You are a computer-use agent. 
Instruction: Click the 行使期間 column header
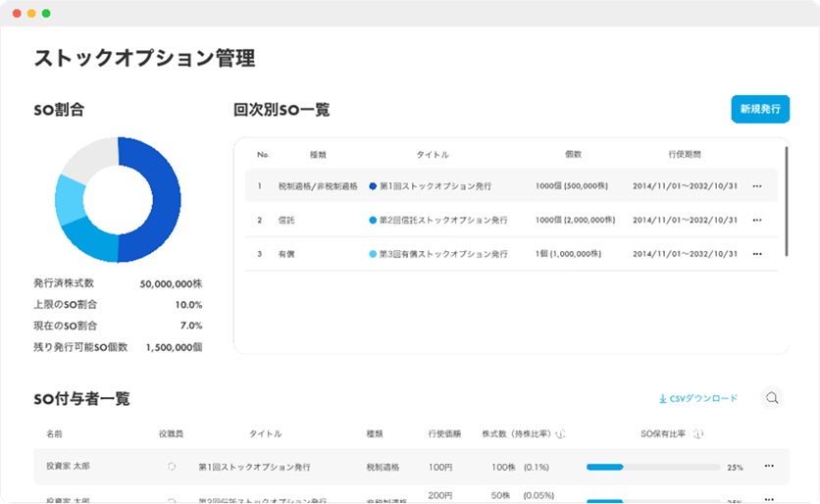tap(684, 155)
